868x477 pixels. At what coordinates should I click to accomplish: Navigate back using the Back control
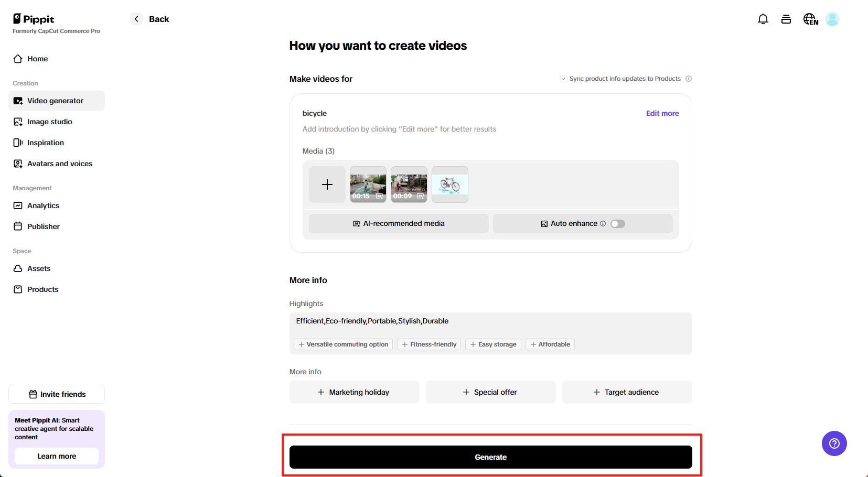136,18
